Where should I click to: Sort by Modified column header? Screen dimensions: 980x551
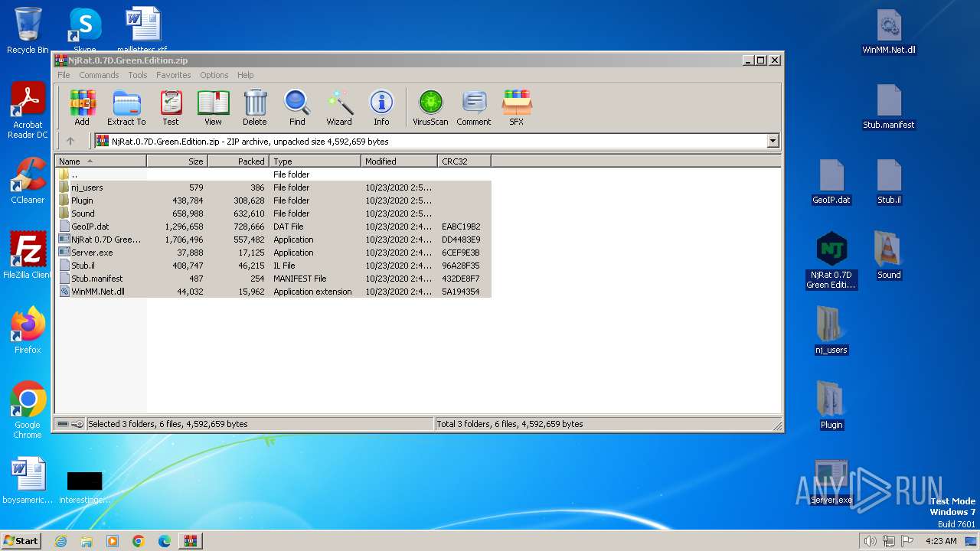pyautogui.click(x=399, y=161)
